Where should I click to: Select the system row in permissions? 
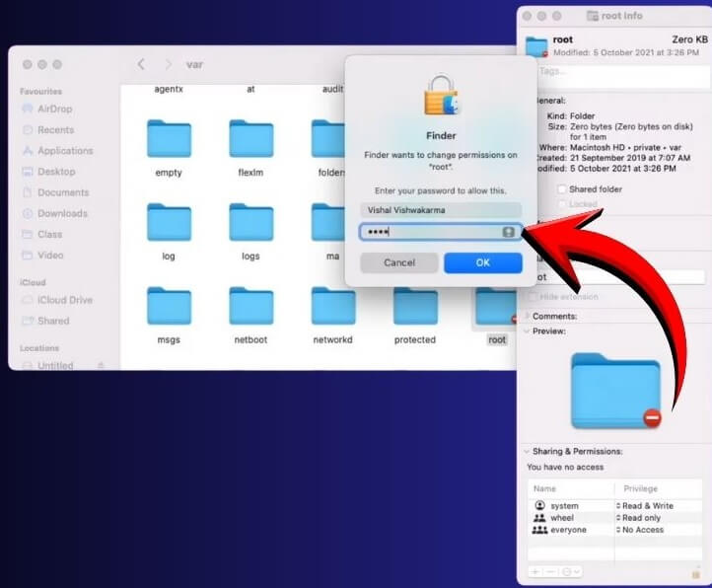(x=614, y=506)
